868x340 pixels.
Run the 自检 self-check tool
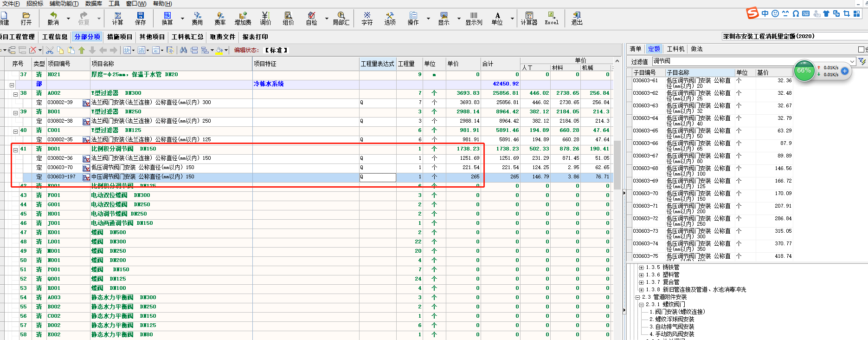click(x=311, y=19)
